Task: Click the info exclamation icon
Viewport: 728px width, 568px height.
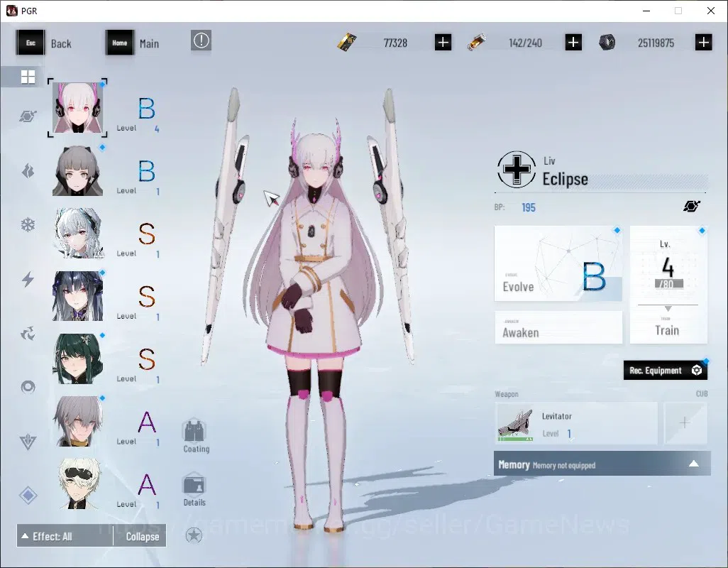Action: tap(201, 41)
